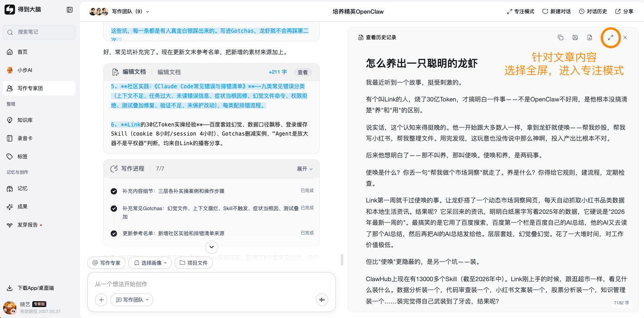
Task: Click the 记忆 icon in sidebar
Action: [x=10, y=188]
